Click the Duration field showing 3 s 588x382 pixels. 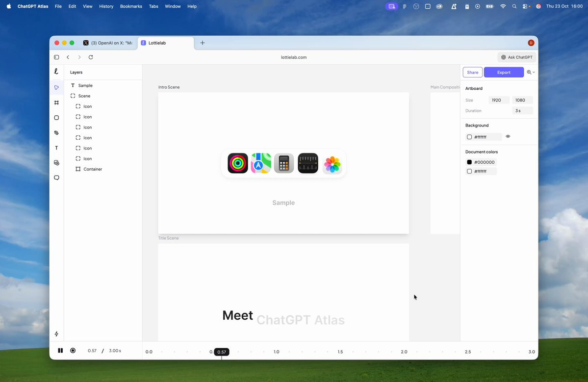click(x=522, y=111)
